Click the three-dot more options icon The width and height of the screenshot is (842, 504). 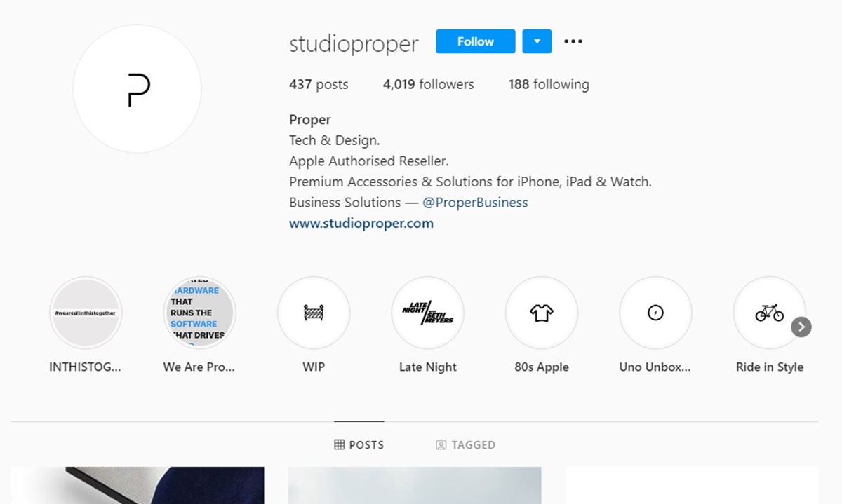point(573,41)
